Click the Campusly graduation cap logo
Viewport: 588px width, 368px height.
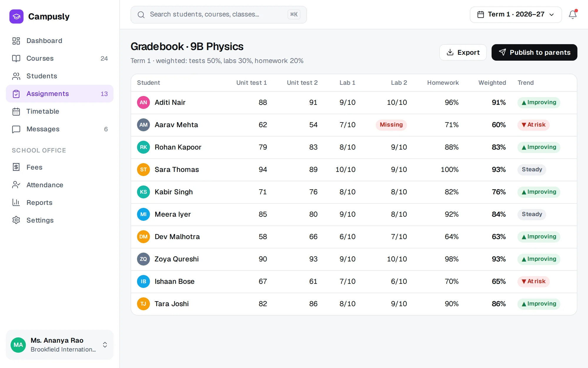pos(16,16)
